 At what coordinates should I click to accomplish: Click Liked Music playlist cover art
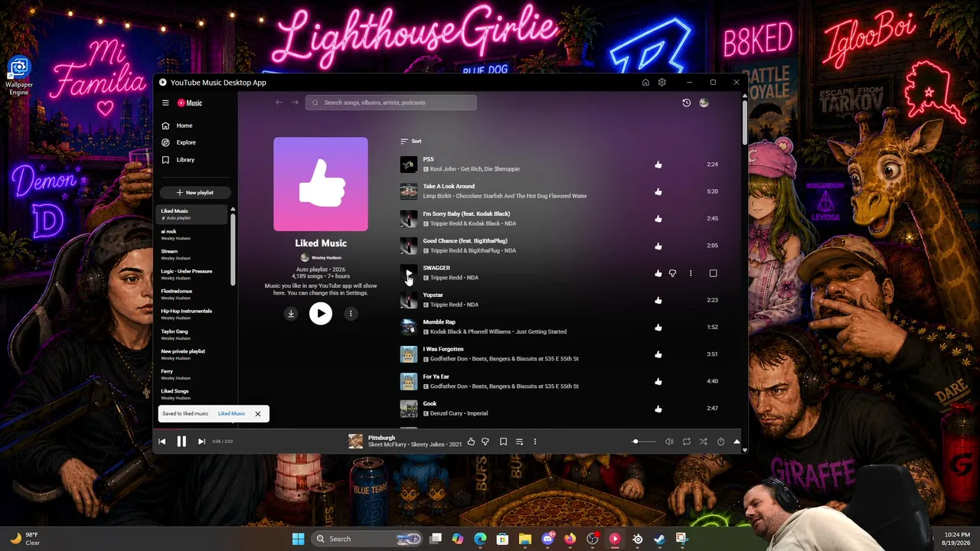click(x=321, y=184)
